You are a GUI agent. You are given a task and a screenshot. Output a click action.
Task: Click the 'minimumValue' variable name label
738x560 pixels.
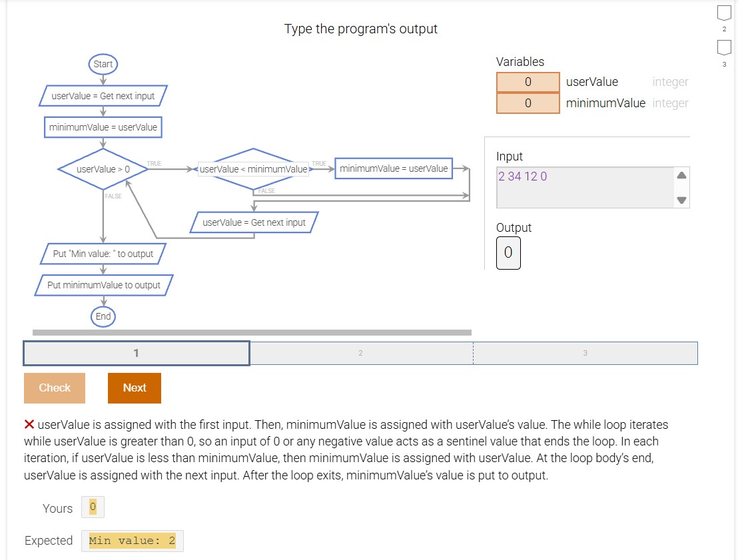605,103
